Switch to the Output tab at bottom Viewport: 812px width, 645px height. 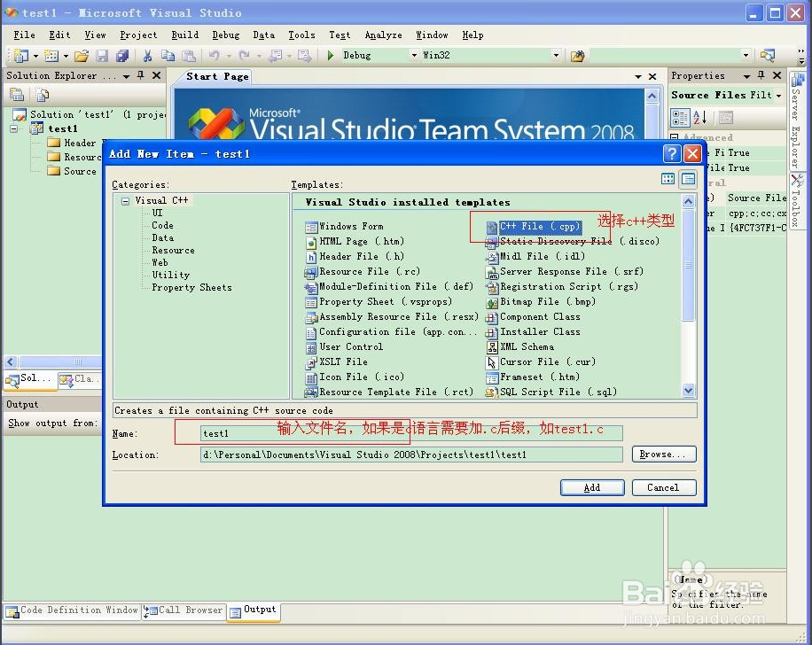254,610
